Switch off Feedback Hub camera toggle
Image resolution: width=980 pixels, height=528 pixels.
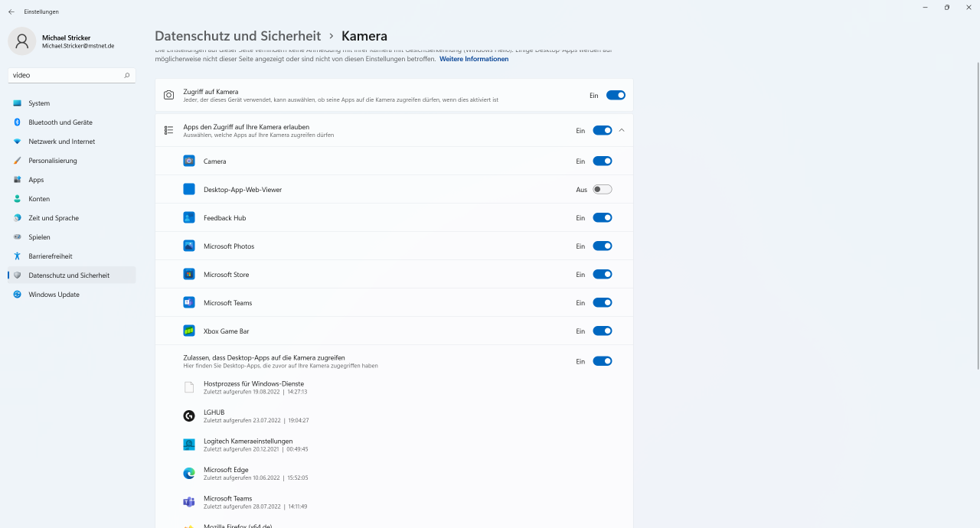click(x=603, y=218)
